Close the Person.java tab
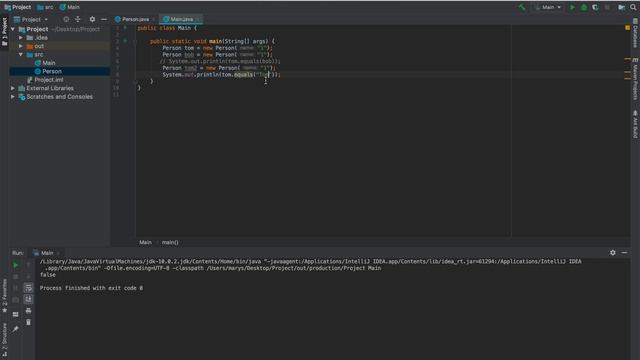Screen dimensions: 640x360 154,19
